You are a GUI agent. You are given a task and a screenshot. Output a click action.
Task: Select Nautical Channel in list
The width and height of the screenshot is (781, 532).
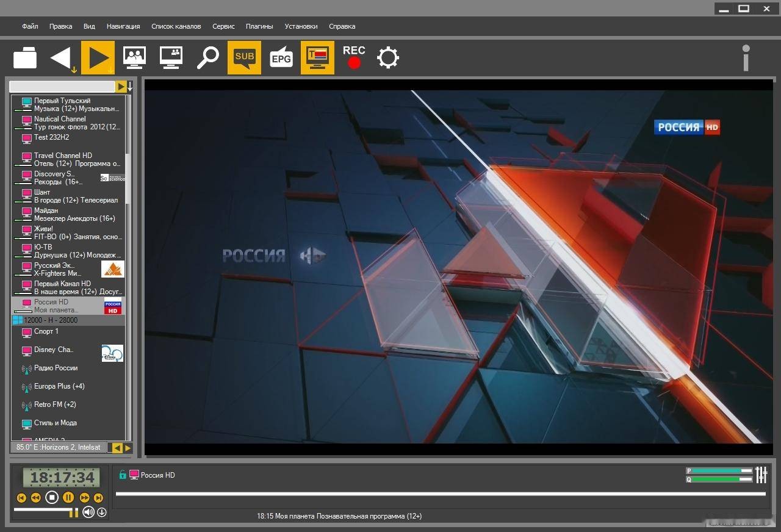pos(68,123)
